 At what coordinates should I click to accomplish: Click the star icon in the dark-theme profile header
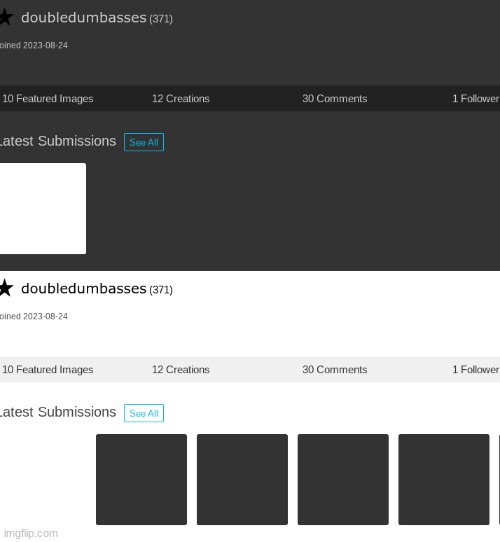(x=6, y=17)
